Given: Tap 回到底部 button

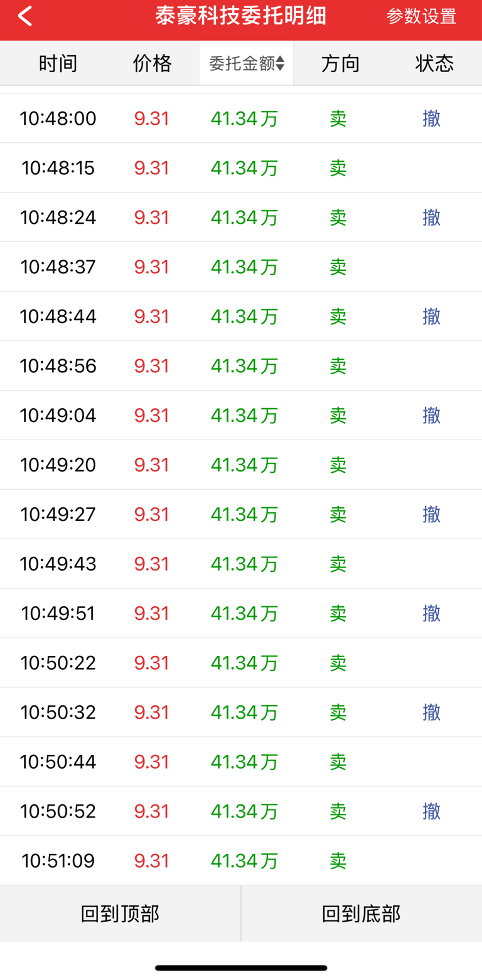Looking at the screenshot, I should point(361,914).
